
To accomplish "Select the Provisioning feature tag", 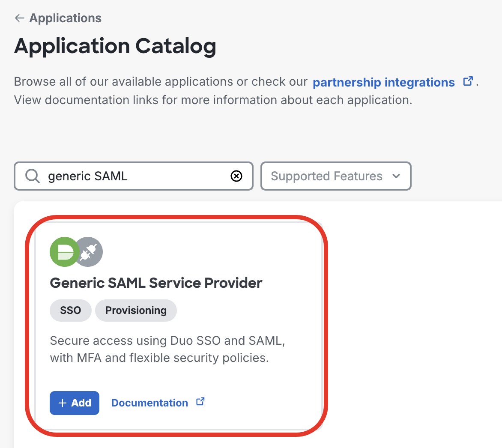I will [x=136, y=310].
